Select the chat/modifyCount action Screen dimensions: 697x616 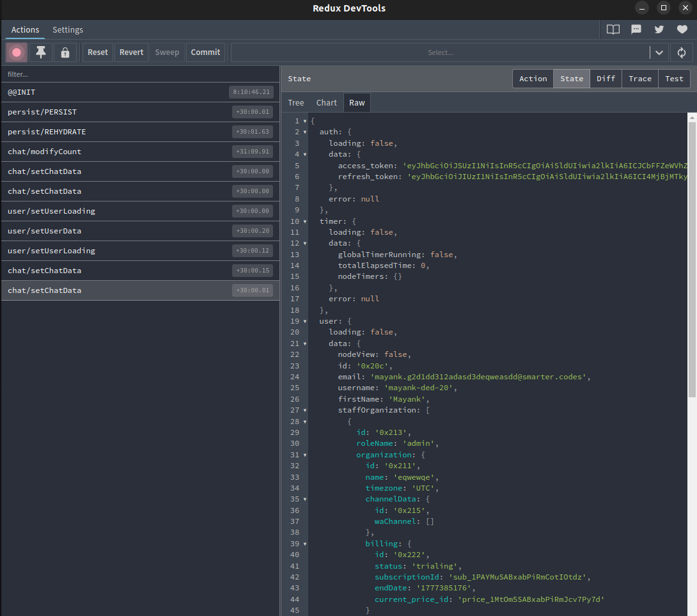tap(141, 152)
